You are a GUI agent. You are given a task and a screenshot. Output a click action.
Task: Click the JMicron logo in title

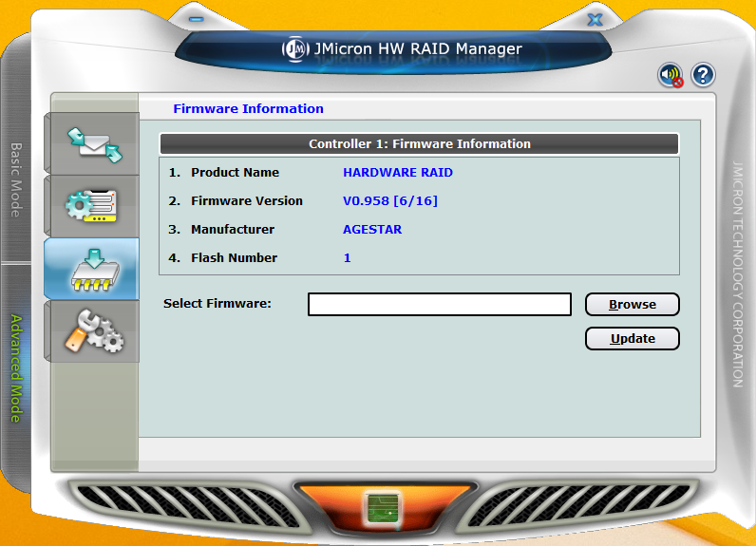click(295, 48)
